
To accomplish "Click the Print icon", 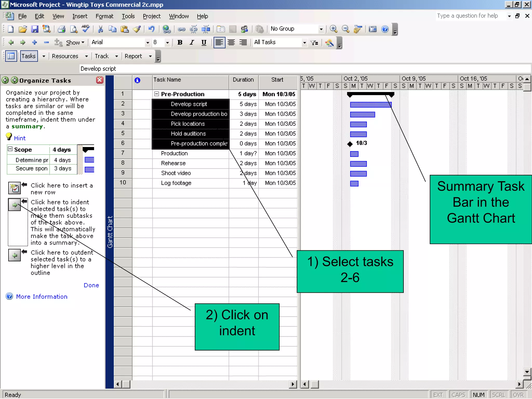I will (x=62, y=29).
